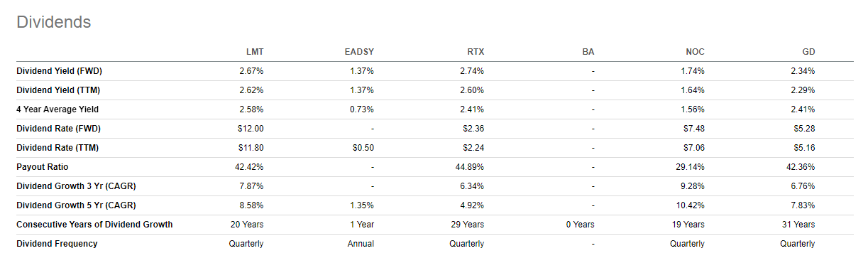Screen dimensions: 868x263
Task: Click the Dividends section heading
Action: coord(53,22)
